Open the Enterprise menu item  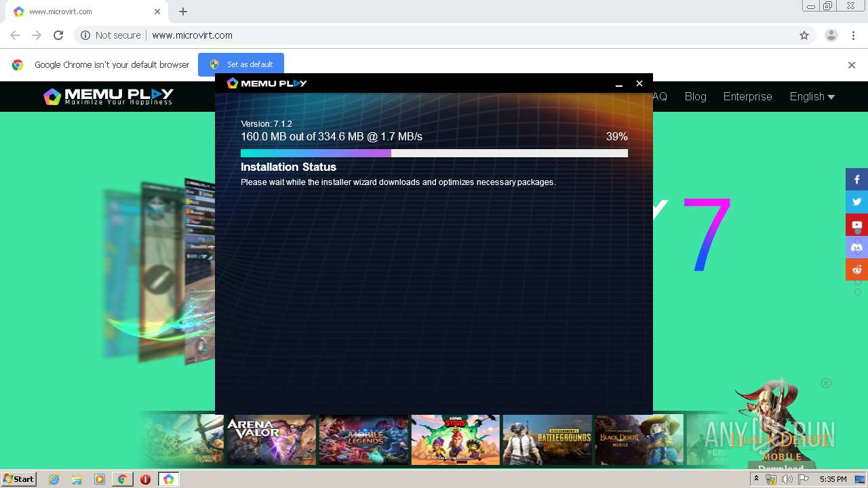coord(747,96)
